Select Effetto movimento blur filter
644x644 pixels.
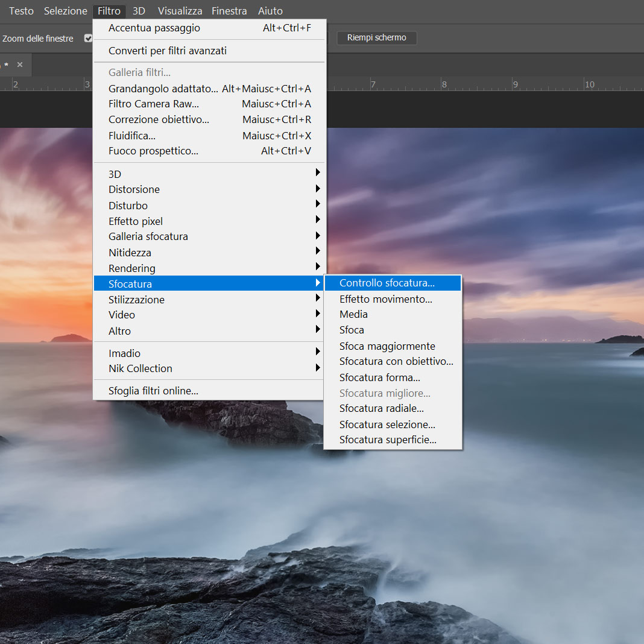point(385,299)
